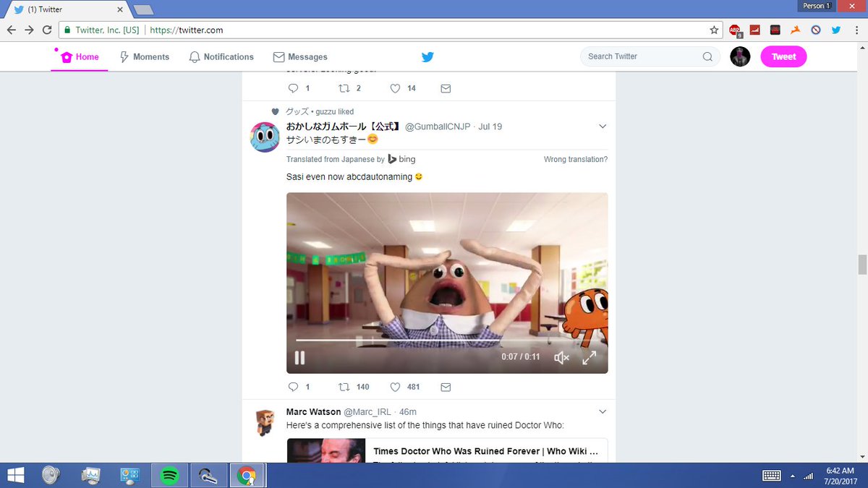Expand the chevron menu on Marc Watson's tweet
Image resolution: width=868 pixels, height=488 pixels.
[x=603, y=411]
